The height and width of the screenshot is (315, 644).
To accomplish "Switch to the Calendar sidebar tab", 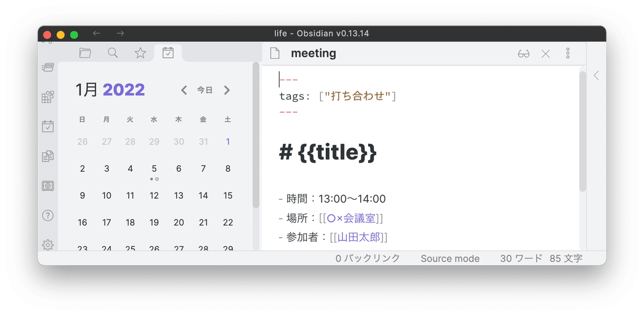I will [168, 53].
